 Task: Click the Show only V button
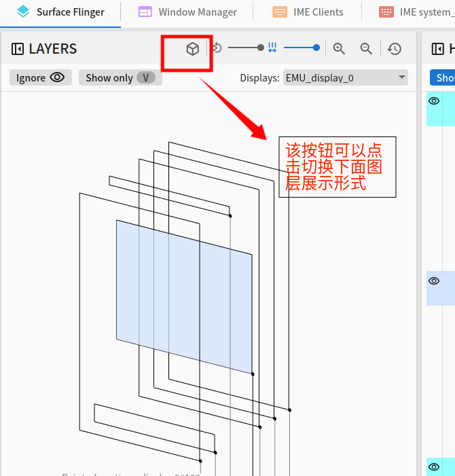coord(120,77)
